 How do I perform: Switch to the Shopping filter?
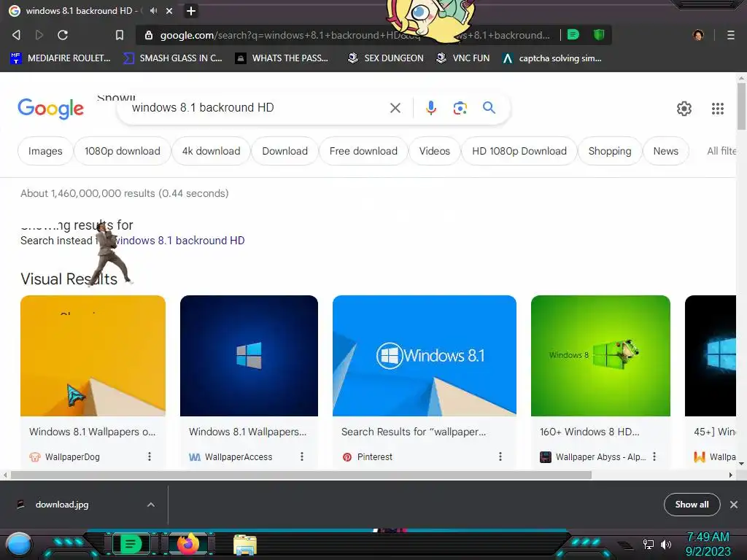610,151
